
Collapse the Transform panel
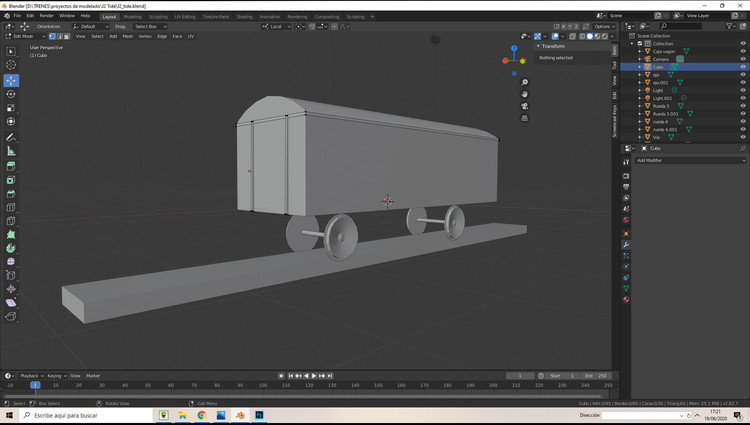click(x=538, y=46)
